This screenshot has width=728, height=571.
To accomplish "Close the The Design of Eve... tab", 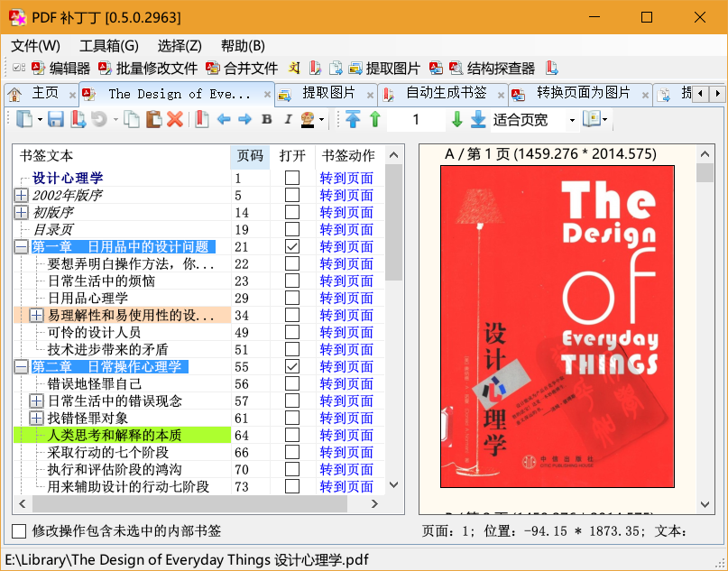I will [x=267, y=94].
